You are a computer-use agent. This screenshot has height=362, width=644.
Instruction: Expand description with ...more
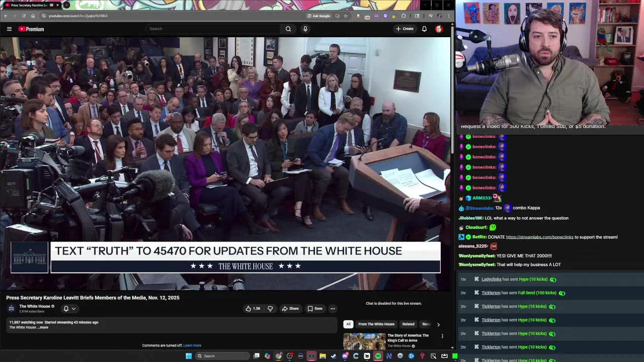[x=44, y=327]
